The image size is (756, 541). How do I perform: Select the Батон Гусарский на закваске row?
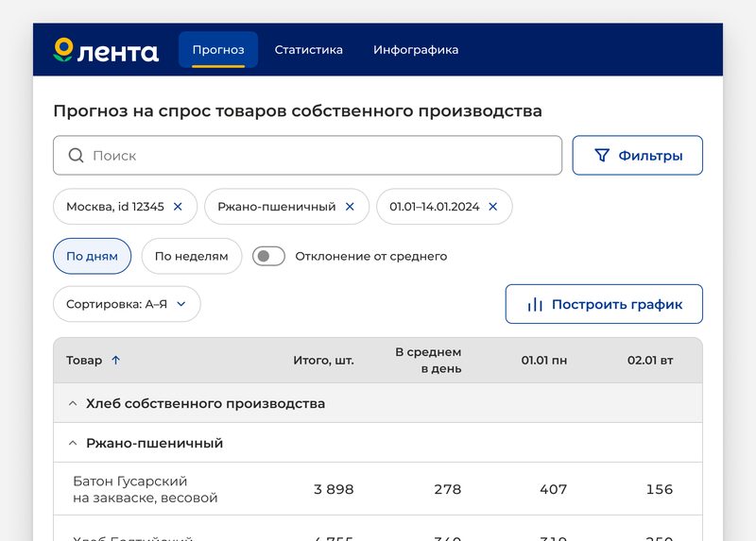pyautogui.click(x=378, y=489)
